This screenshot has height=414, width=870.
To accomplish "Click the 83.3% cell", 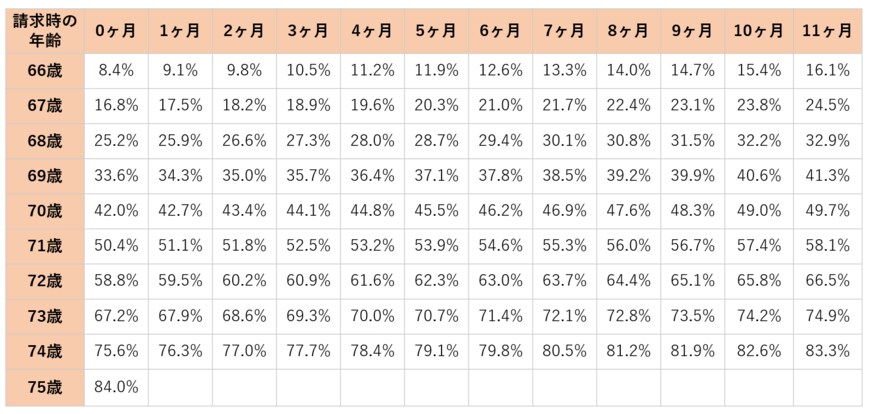I will coord(826,351).
